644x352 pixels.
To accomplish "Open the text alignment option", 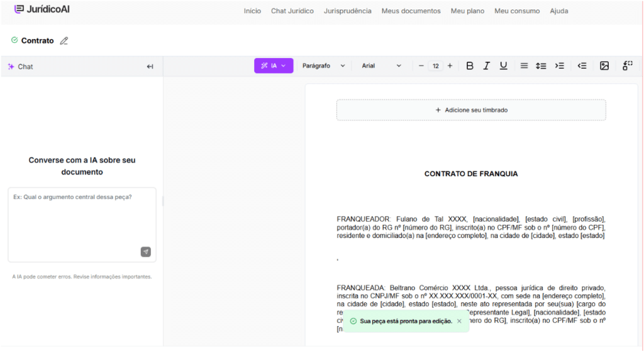I will 524,65.
